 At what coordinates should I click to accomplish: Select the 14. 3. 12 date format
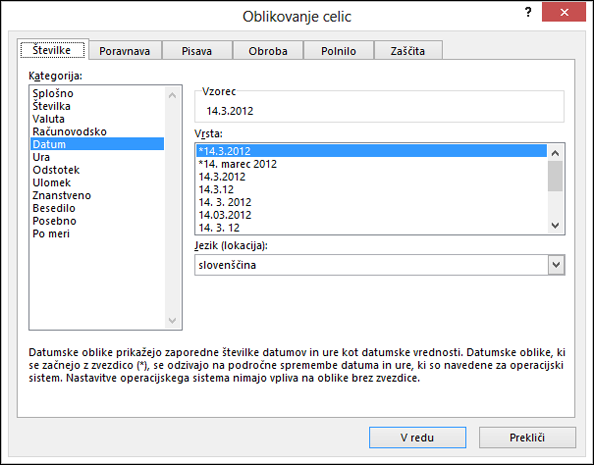pyautogui.click(x=372, y=227)
